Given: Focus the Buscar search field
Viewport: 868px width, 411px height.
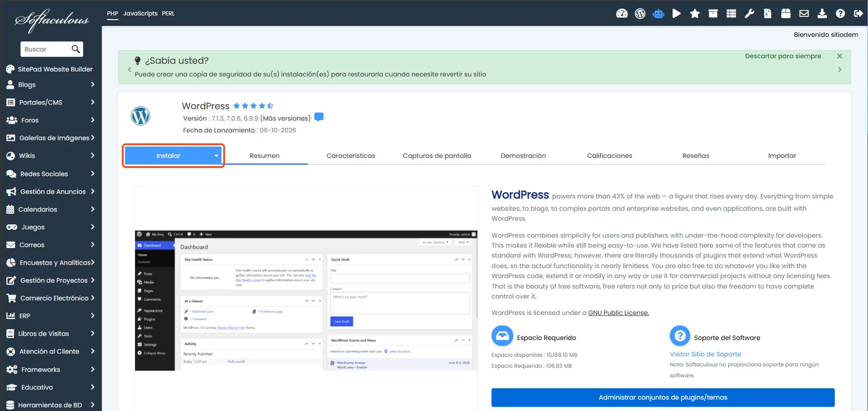Looking at the screenshot, I should coord(46,49).
